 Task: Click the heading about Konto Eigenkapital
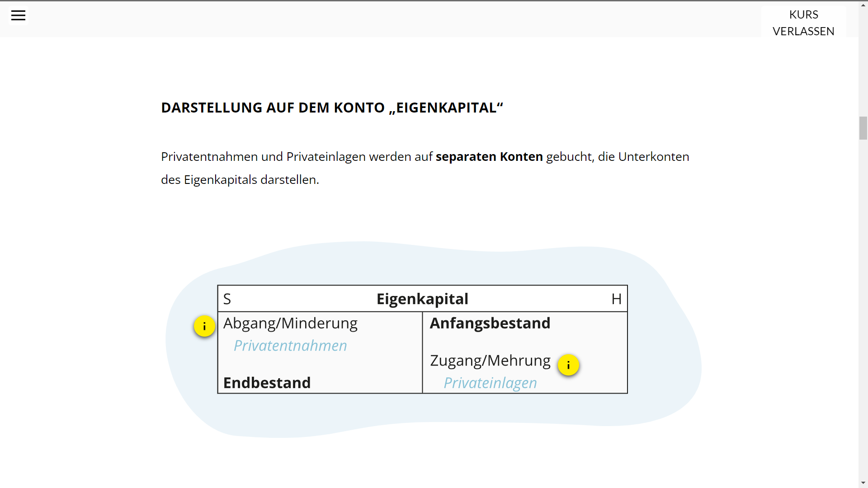click(332, 108)
